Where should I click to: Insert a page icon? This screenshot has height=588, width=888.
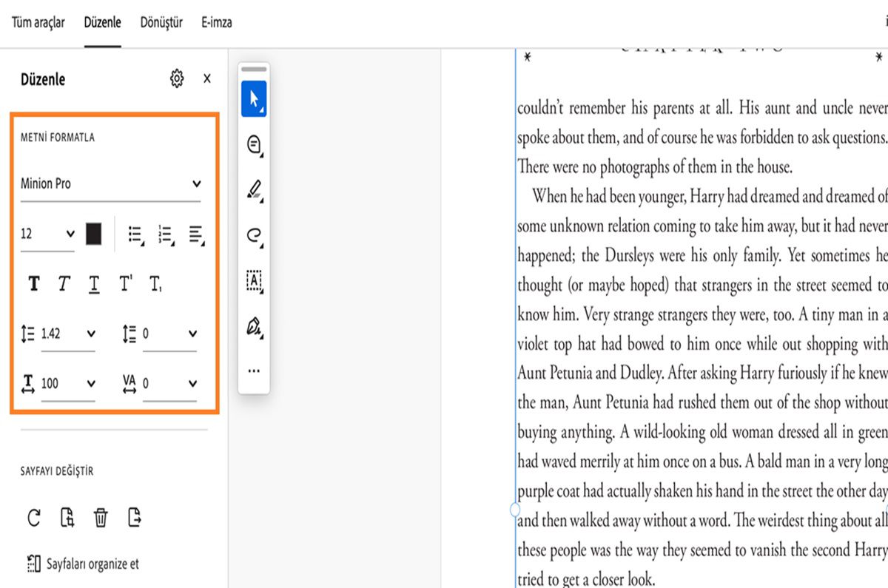[67, 518]
